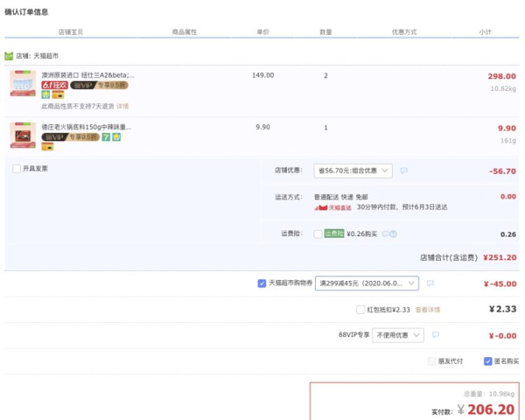Click the green Tmall cat shop icon
Screen dimensions: 525x420
click(9, 56)
